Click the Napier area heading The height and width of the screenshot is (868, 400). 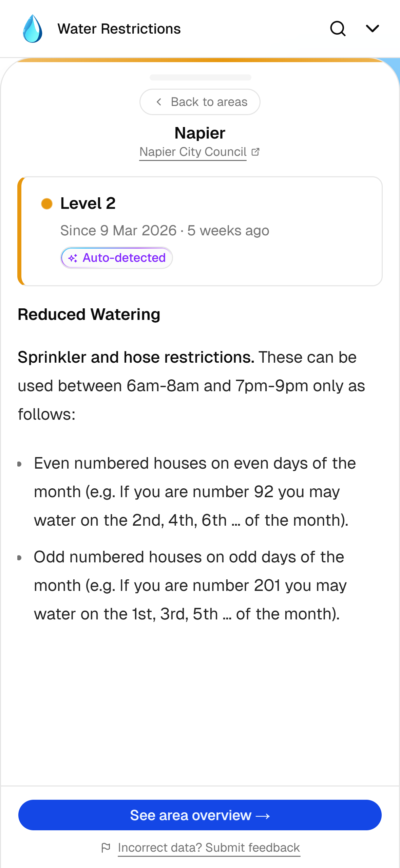pyautogui.click(x=200, y=133)
